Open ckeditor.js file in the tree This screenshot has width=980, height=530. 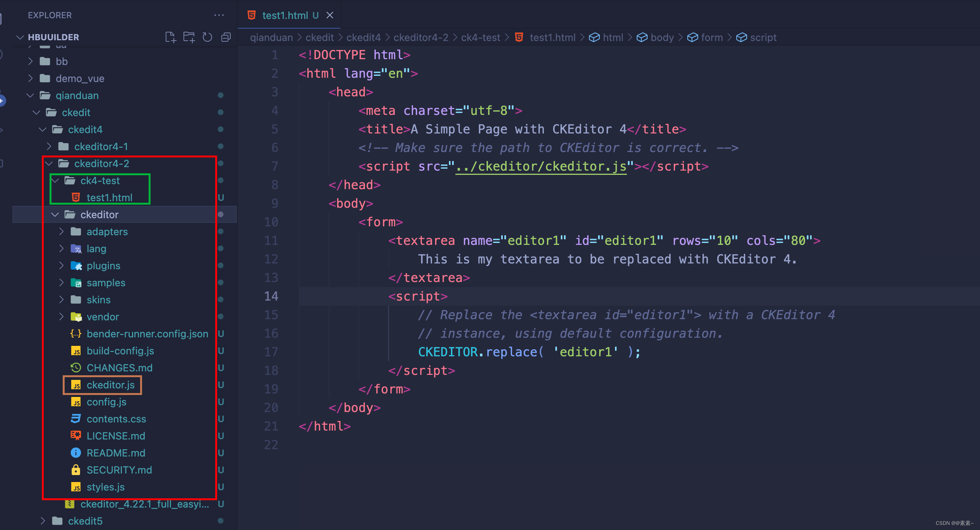click(110, 385)
